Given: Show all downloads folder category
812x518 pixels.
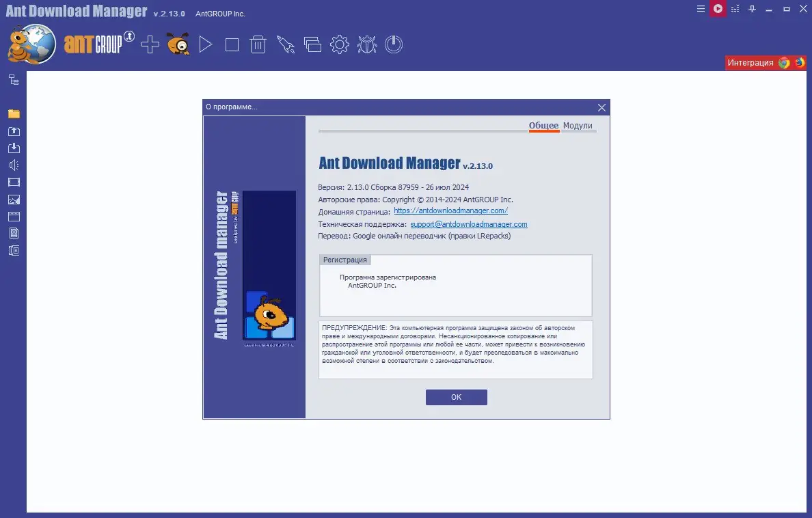Looking at the screenshot, I should tap(14, 114).
